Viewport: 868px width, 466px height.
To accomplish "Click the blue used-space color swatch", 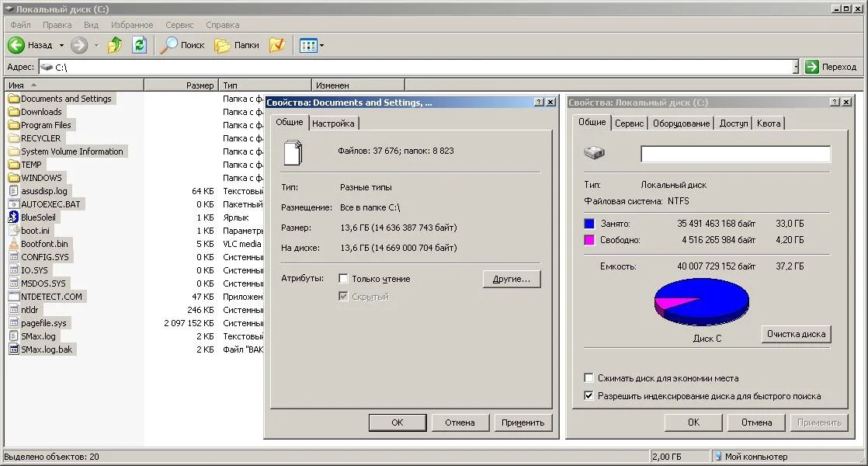I will [x=589, y=224].
